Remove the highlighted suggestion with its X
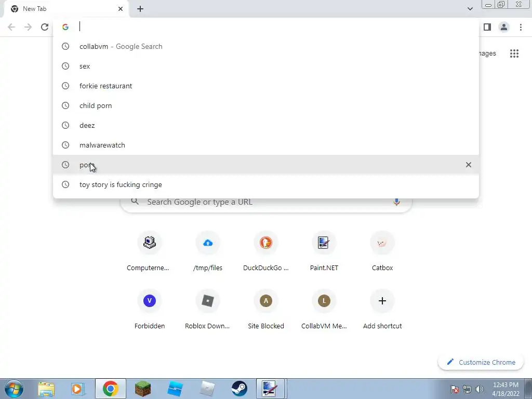This screenshot has width=532, height=399. click(469, 165)
